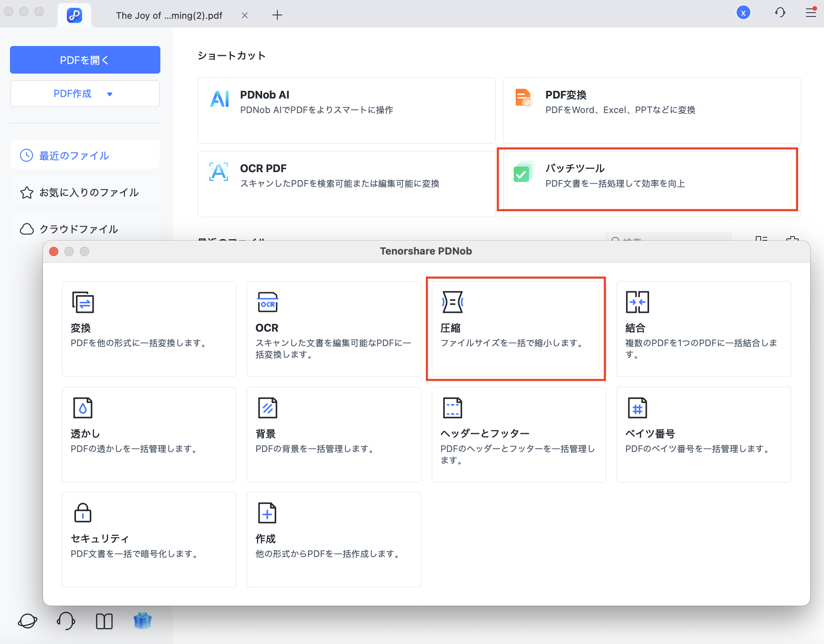Select the 結合 (Merge) tool
Viewport: 824px width, 644px height.
point(703,328)
